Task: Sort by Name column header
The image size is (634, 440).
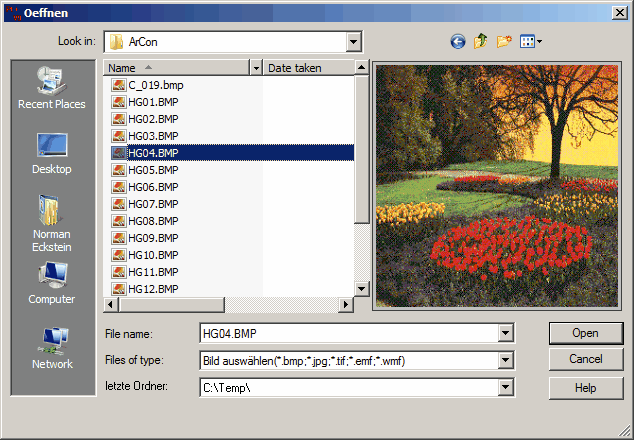Action: pyautogui.click(x=177, y=68)
